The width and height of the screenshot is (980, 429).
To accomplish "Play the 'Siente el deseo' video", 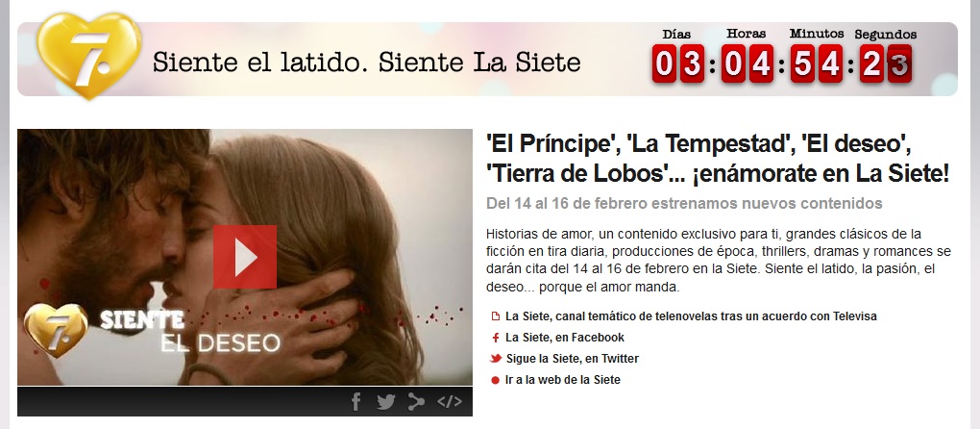I will tap(244, 257).
